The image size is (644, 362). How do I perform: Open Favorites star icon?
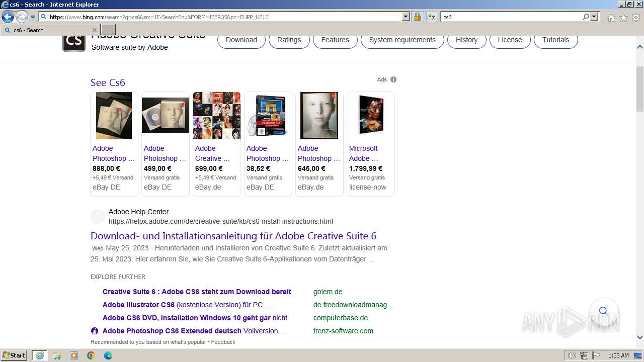coord(623,18)
